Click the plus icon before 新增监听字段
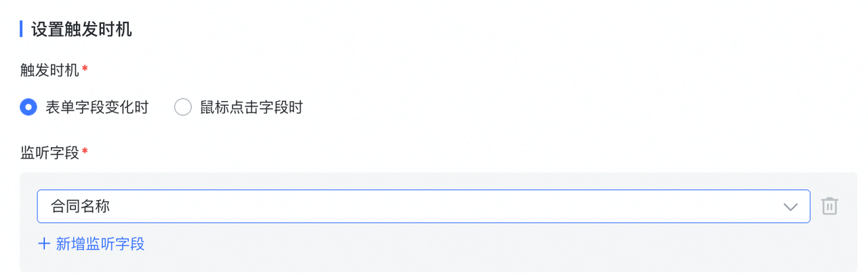This screenshot has height=276, width=868. click(x=44, y=244)
